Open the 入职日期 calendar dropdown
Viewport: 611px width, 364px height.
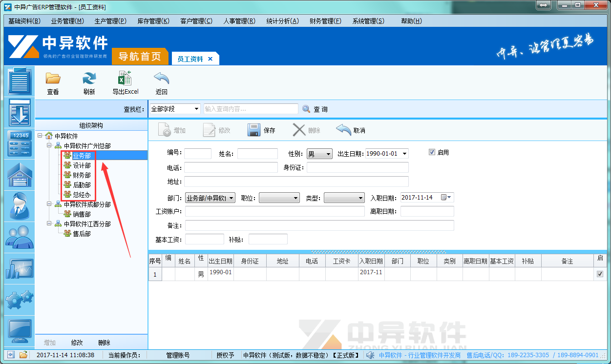click(x=447, y=198)
